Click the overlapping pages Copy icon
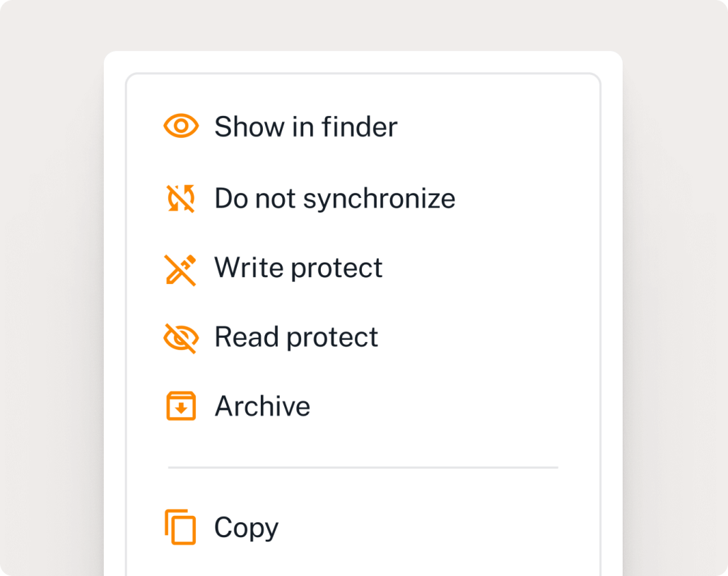728x576 pixels. pos(181,527)
